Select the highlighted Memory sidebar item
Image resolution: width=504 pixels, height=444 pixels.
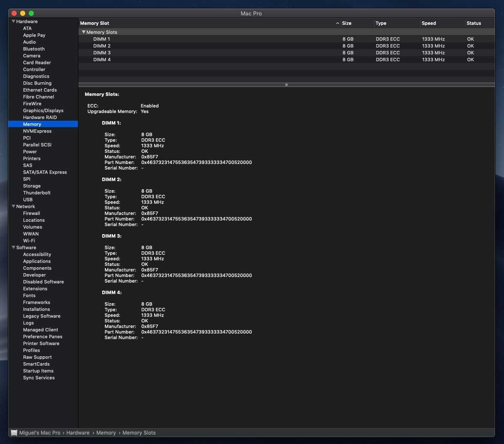click(43, 124)
